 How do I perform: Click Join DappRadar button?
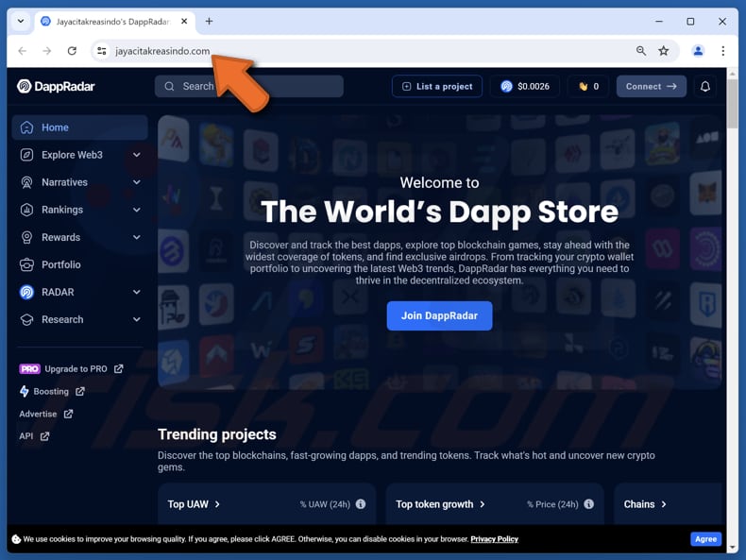coord(439,316)
